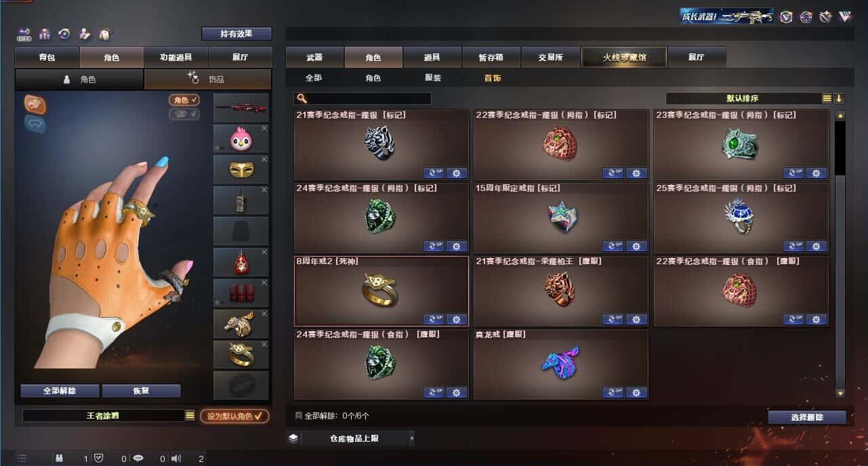Click the GP refresh icon on 真龙戒
868x466 pixels.
[613, 392]
